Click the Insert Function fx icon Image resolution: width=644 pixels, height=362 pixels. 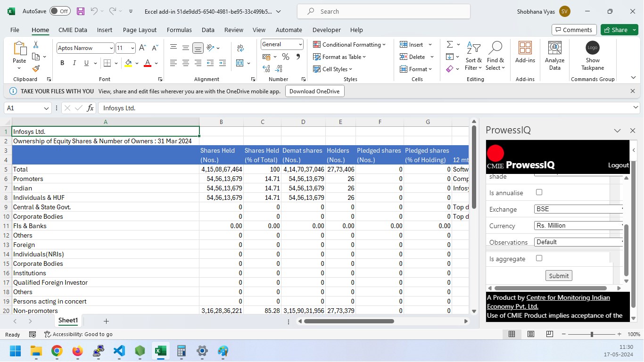pyautogui.click(x=91, y=108)
